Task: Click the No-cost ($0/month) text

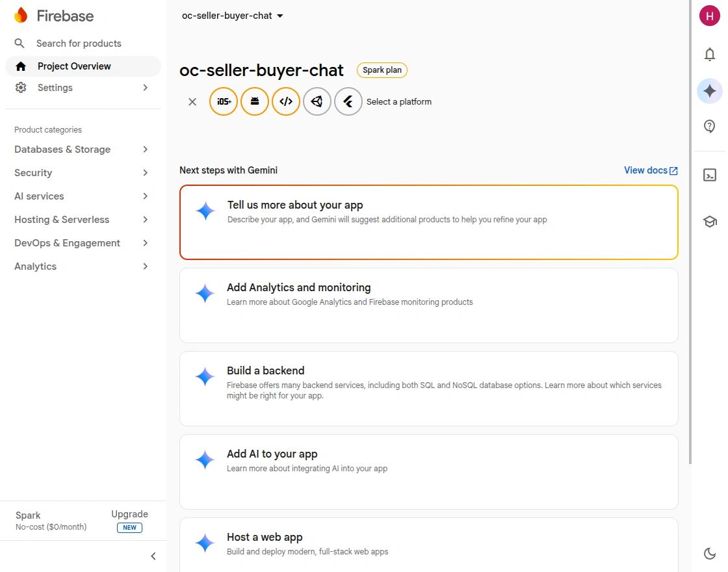Action: (51, 527)
